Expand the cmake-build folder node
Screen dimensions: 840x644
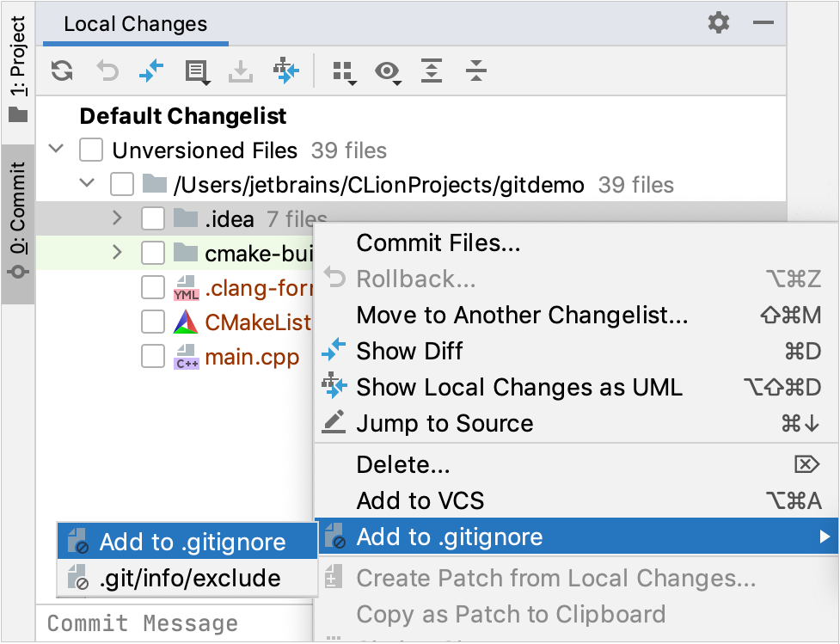pyautogui.click(x=117, y=253)
